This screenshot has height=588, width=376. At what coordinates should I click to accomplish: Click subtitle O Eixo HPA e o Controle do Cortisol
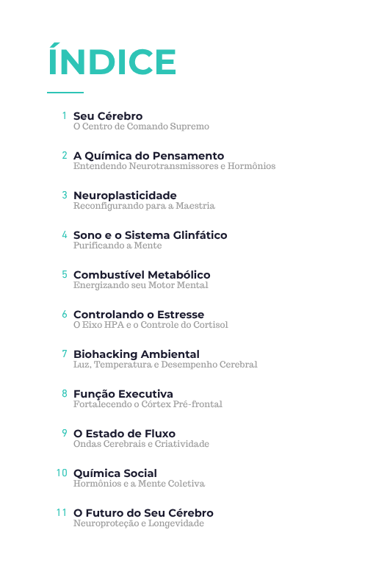pyautogui.click(x=151, y=325)
